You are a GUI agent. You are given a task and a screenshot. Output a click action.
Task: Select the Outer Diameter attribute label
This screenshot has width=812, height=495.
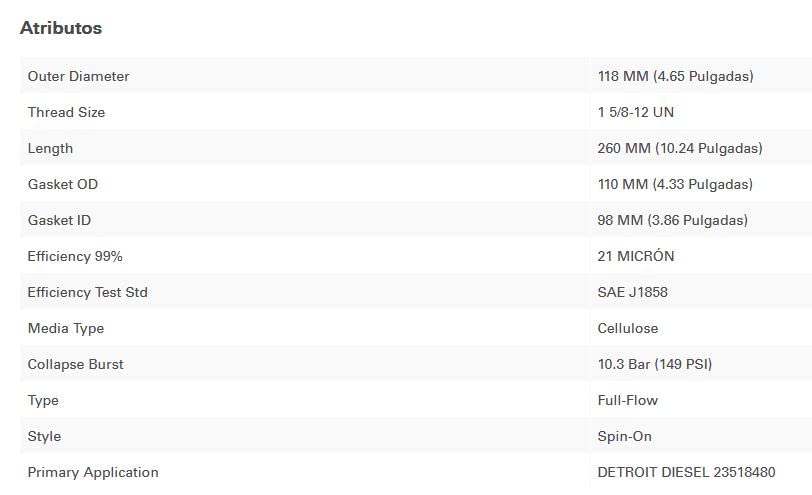[x=78, y=76]
